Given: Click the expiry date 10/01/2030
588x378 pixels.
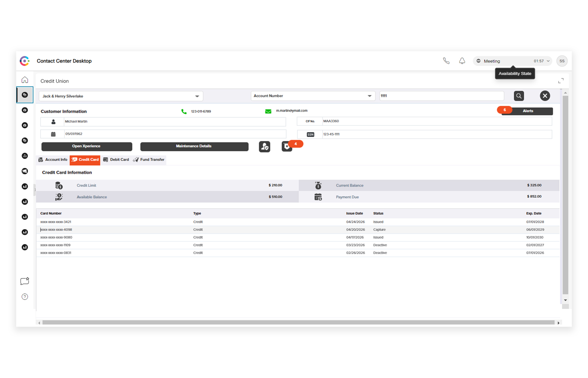Looking at the screenshot, I should (x=534, y=237).
